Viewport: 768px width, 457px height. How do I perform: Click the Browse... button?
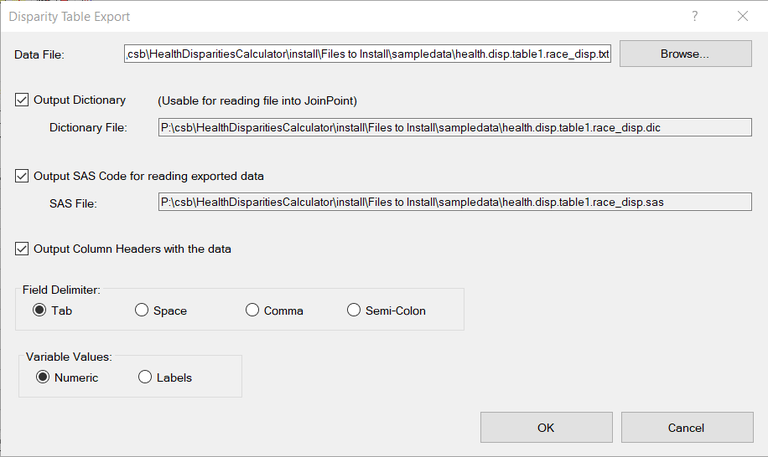point(685,54)
